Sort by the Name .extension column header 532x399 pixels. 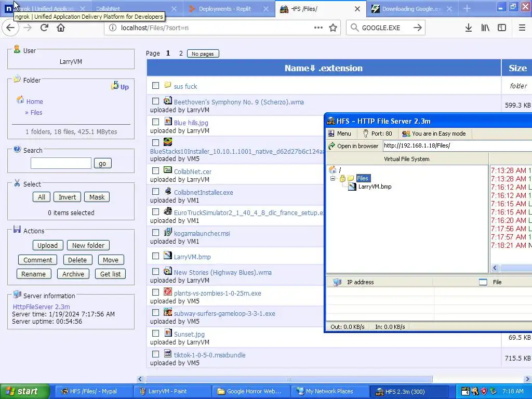(323, 68)
